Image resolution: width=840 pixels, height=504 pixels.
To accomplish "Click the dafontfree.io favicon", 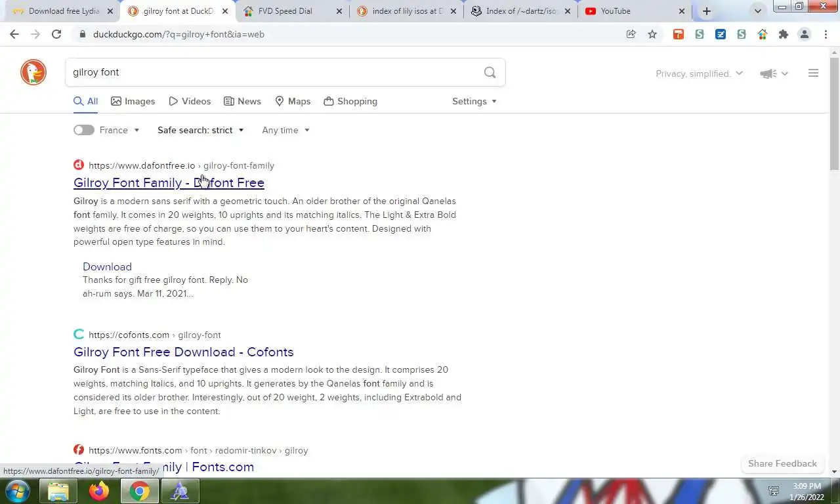I will (79, 165).
